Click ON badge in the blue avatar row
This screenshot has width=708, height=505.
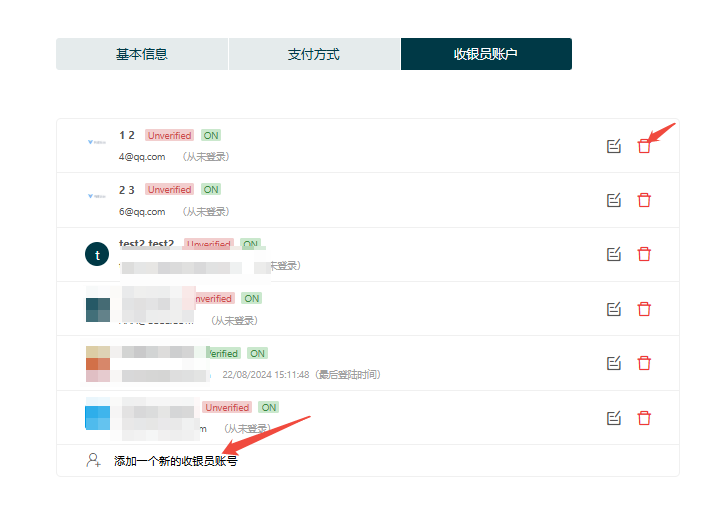pos(269,407)
